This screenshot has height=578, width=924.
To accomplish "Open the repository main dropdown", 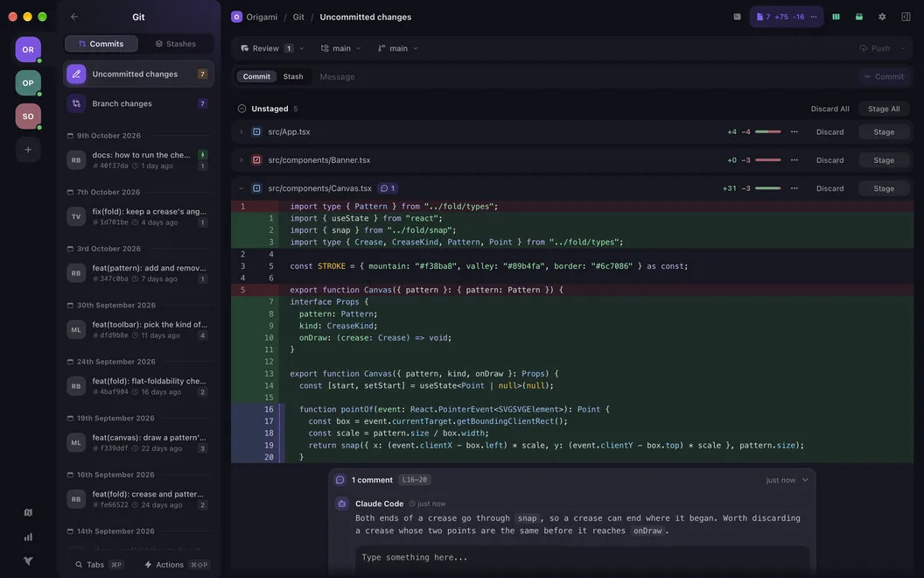I will [340, 48].
